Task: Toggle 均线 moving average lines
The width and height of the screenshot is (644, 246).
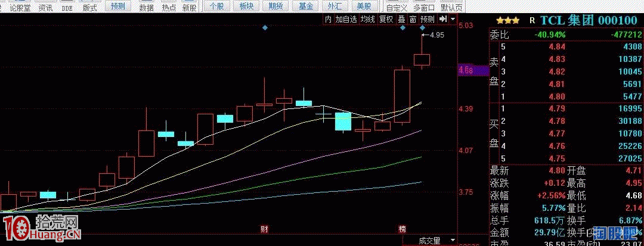Action: pos(367,19)
